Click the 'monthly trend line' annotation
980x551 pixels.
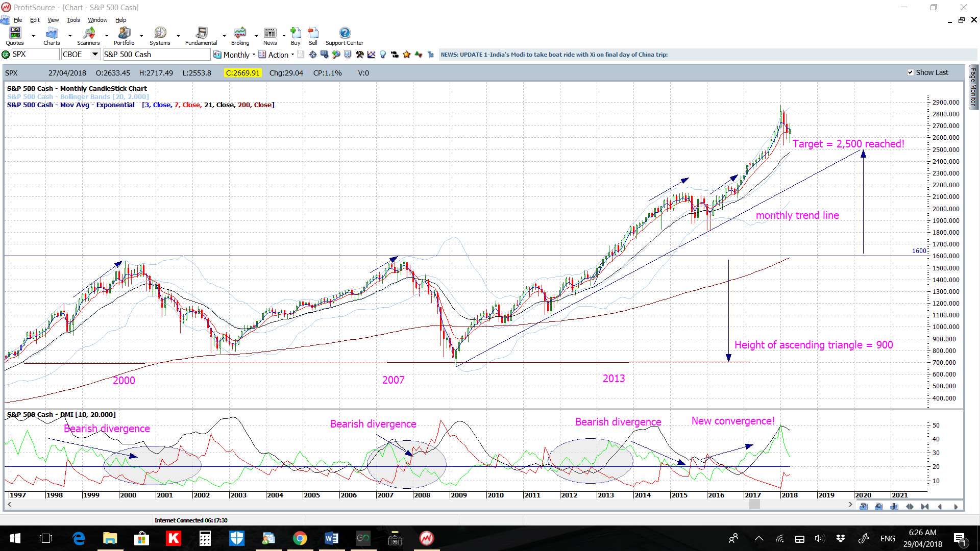coord(797,215)
